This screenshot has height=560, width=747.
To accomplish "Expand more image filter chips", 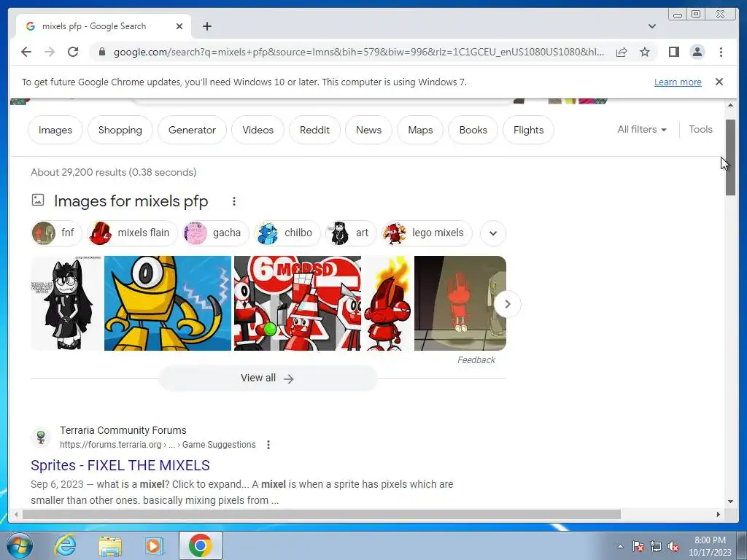I will [493, 233].
